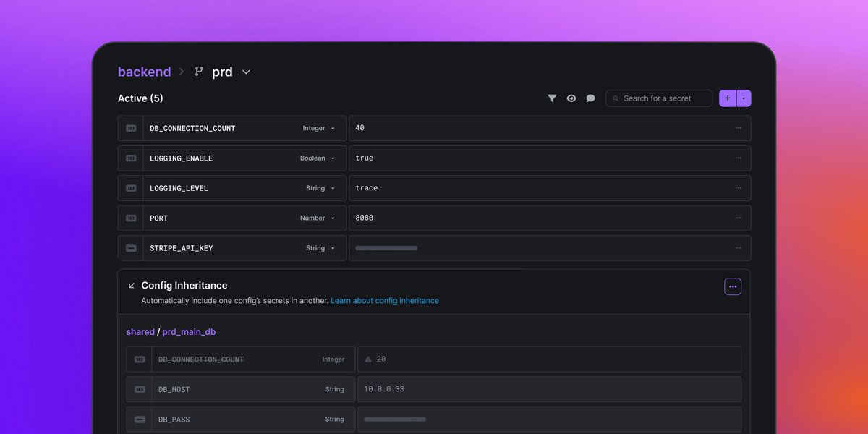Click the trace value of LOGGING_LEVEL

pos(367,188)
